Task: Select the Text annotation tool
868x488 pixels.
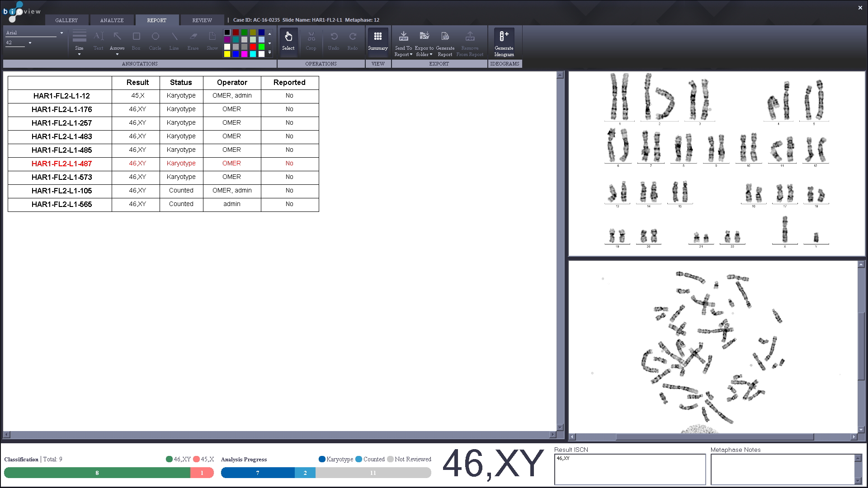Action: 99,41
